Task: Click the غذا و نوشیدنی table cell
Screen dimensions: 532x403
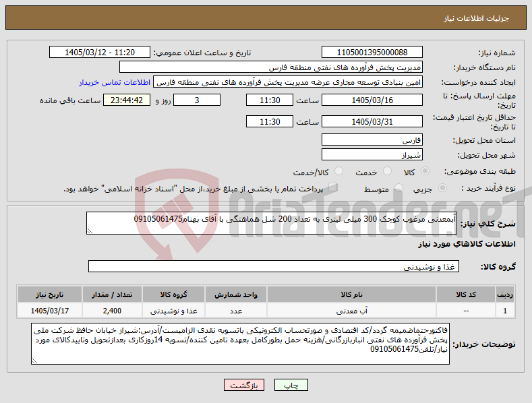Action: tap(173, 311)
